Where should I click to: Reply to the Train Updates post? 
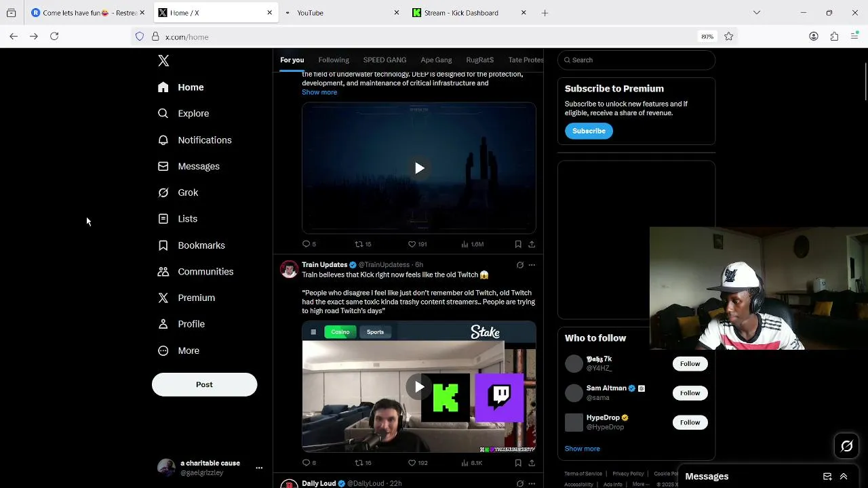[x=309, y=463]
